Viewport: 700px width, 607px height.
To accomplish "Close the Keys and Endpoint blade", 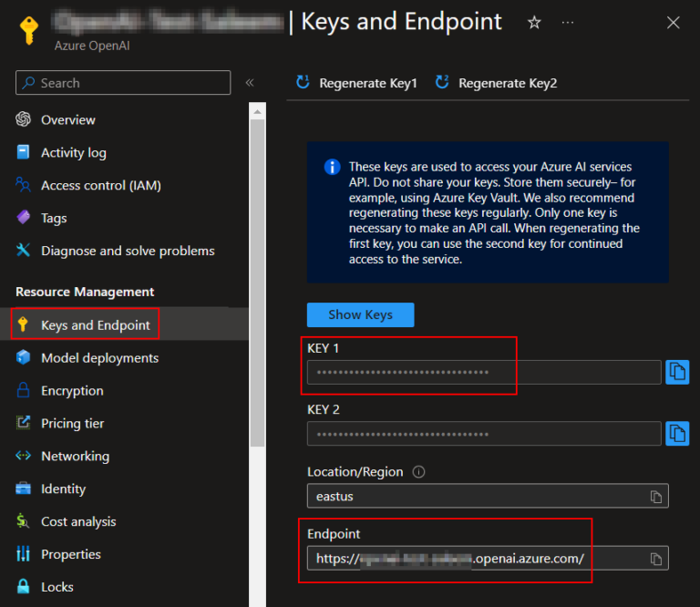I will 674,23.
